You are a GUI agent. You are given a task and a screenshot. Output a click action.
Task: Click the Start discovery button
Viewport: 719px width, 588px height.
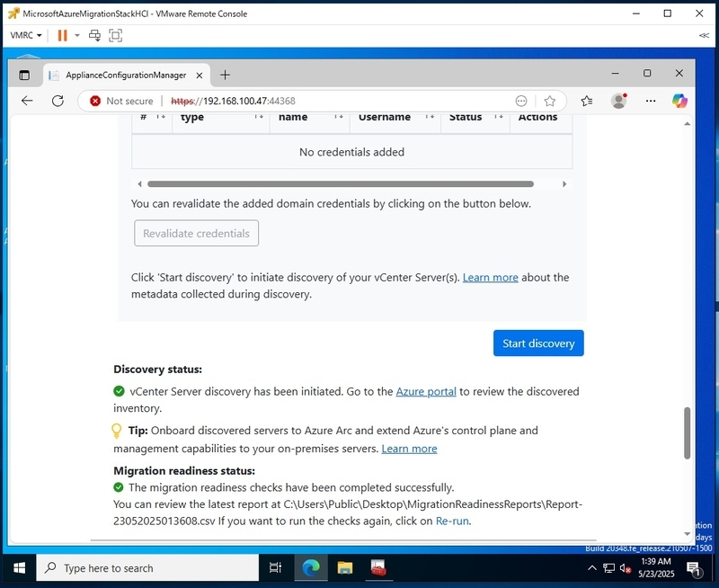pos(538,343)
